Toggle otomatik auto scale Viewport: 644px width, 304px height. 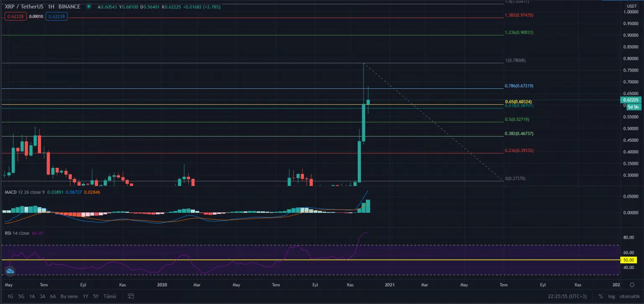[x=629, y=296]
